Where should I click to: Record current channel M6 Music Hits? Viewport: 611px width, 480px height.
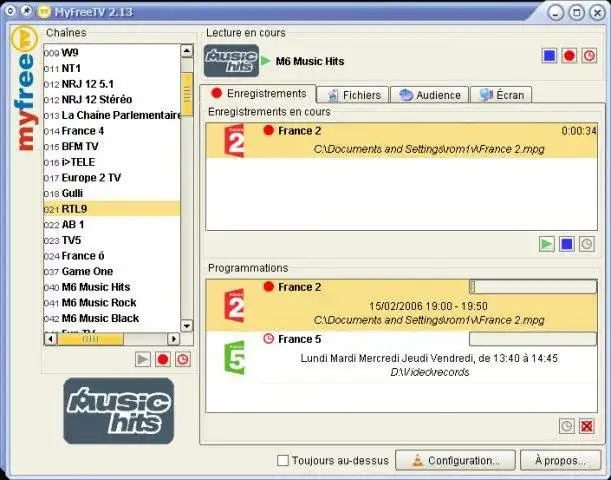click(569, 56)
